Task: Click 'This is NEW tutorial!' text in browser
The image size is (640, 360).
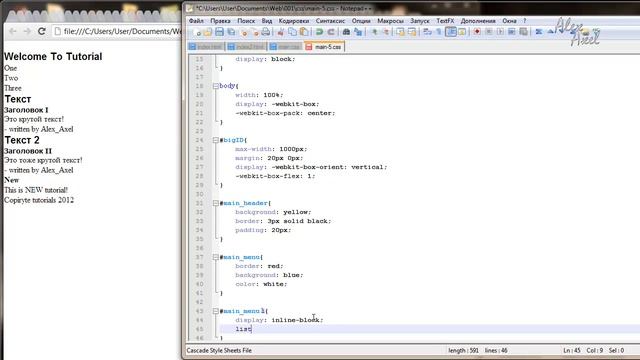Action: 36,190
